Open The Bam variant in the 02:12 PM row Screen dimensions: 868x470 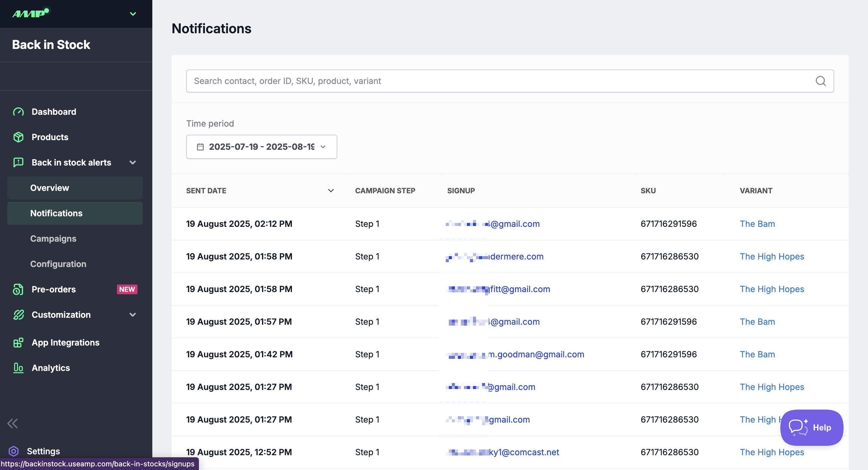(757, 224)
